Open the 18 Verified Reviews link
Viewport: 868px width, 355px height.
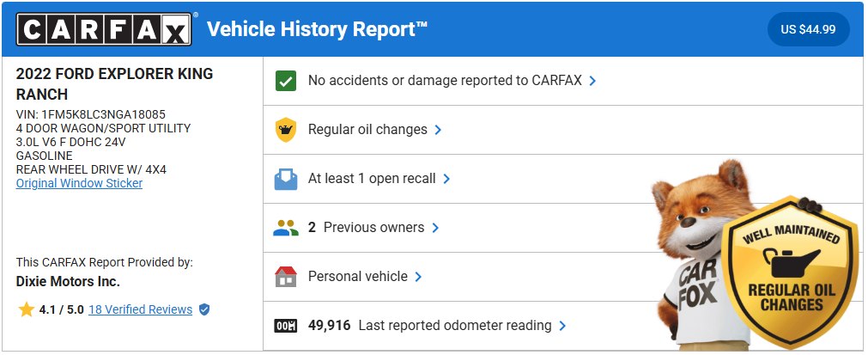click(140, 309)
